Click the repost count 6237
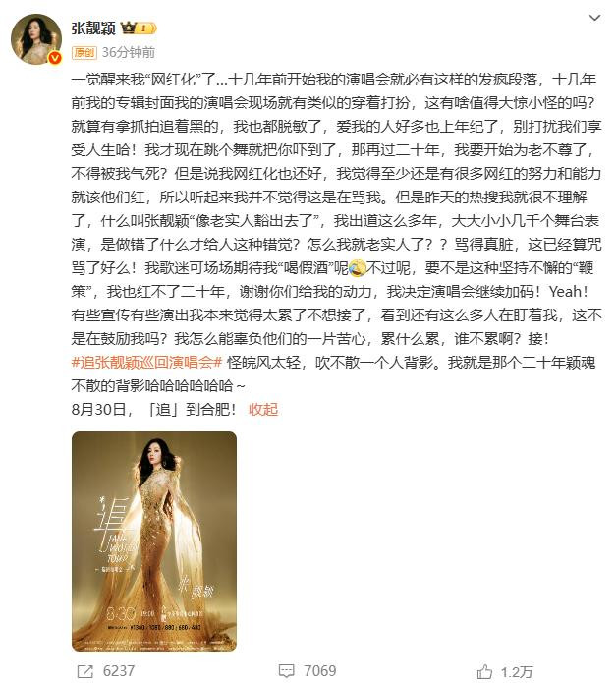Image resolution: width=616 pixels, height=683 pixels. (x=119, y=671)
